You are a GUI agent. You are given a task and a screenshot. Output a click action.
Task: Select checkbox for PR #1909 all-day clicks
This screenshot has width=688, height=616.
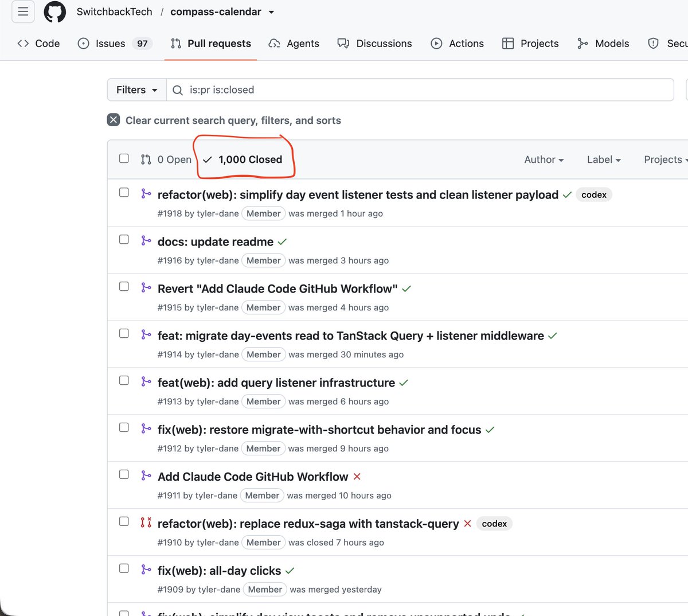click(124, 568)
